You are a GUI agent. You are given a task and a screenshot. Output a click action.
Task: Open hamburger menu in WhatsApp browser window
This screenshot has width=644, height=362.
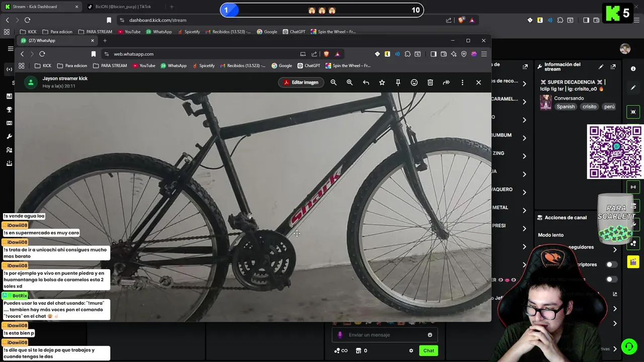tap(484, 54)
